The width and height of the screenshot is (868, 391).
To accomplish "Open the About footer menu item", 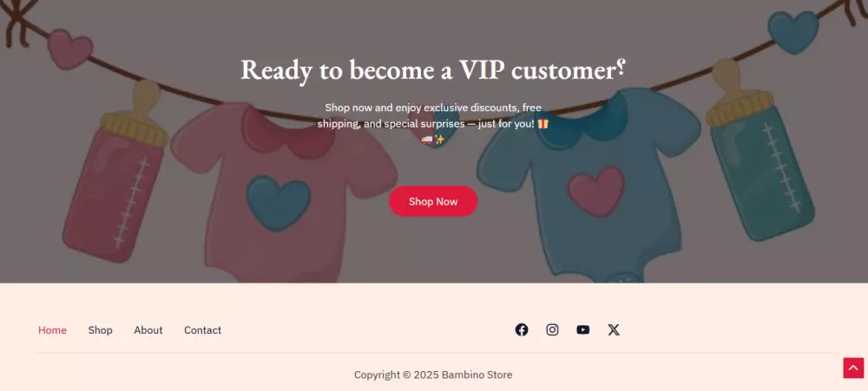I will coord(148,330).
